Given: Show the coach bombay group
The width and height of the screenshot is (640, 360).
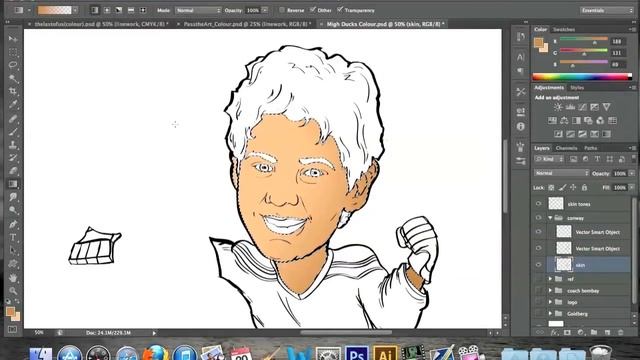Looking at the screenshot, I should point(538,291).
